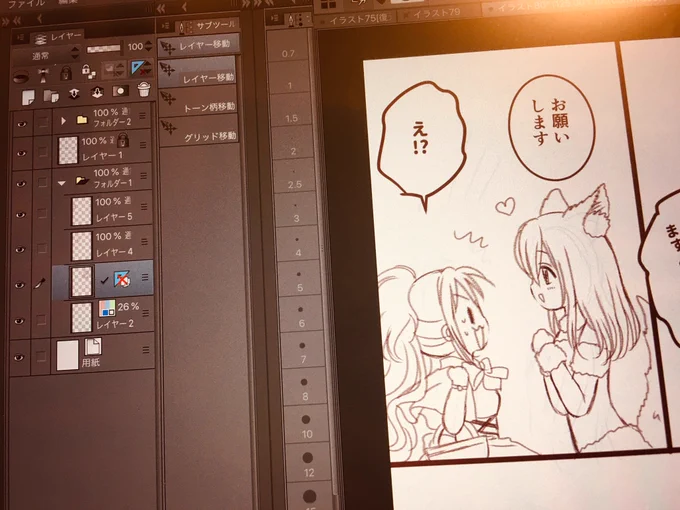Viewport: 680px width, 510px height.
Task: Create a new layer folder
Action: pyautogui.click(x=51, y=95)
